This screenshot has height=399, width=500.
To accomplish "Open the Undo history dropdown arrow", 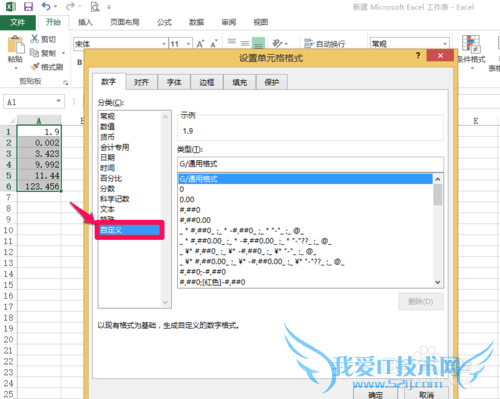I will tap(55, 7).
